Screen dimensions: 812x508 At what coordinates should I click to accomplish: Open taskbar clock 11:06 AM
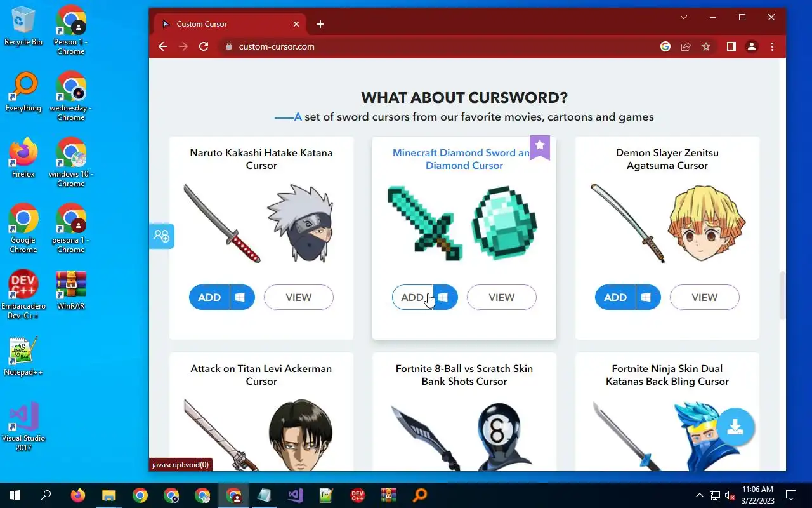757,495
